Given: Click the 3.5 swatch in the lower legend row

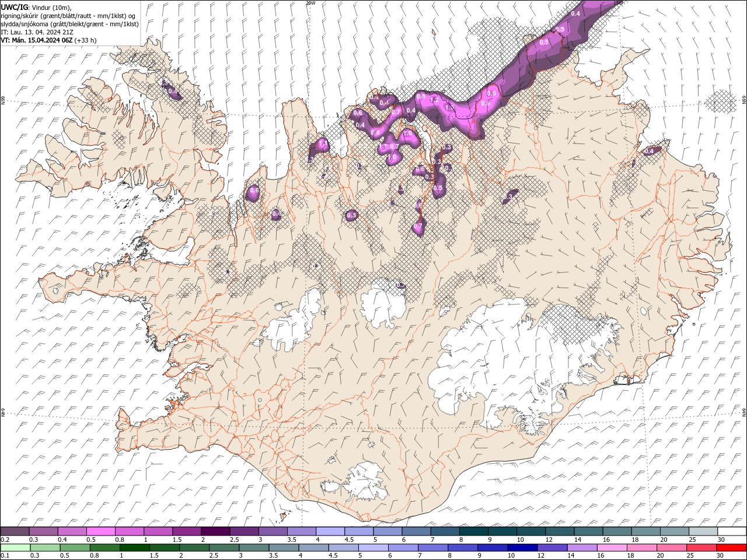Looking at the screenshot, I should (x=284, y=548).
